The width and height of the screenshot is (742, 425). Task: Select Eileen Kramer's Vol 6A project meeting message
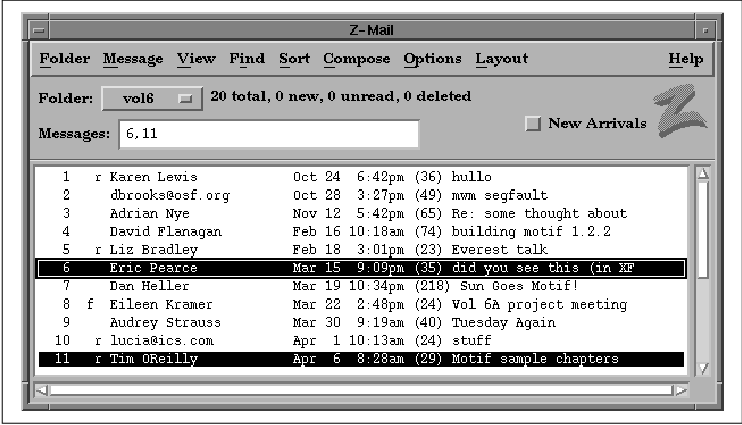click(360, 304)
